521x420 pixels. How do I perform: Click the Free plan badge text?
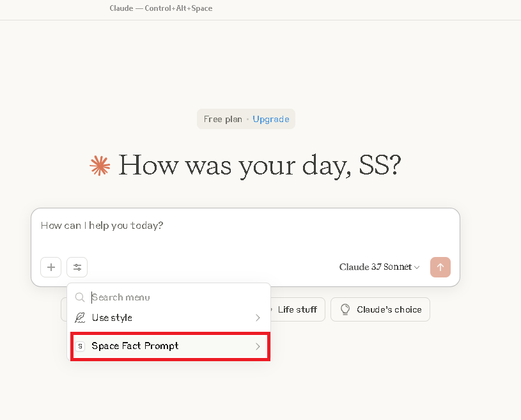tap(222, 120)
